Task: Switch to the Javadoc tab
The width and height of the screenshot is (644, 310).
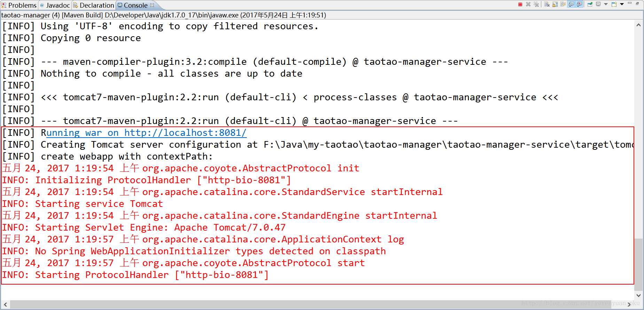Action: click(55, 5)
